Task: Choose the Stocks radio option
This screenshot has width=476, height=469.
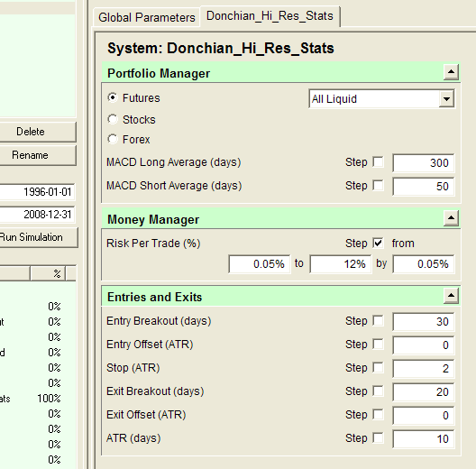Action: click(113, 119)
